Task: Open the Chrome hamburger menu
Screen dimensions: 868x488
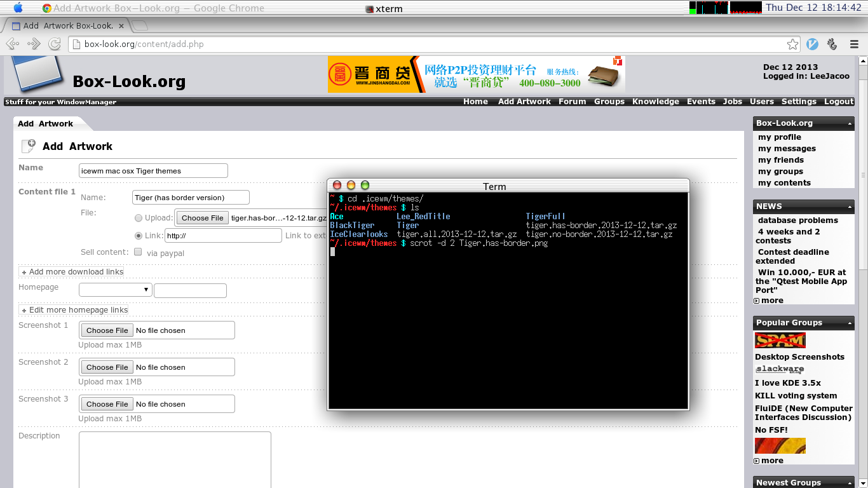Action: (854, 44)
